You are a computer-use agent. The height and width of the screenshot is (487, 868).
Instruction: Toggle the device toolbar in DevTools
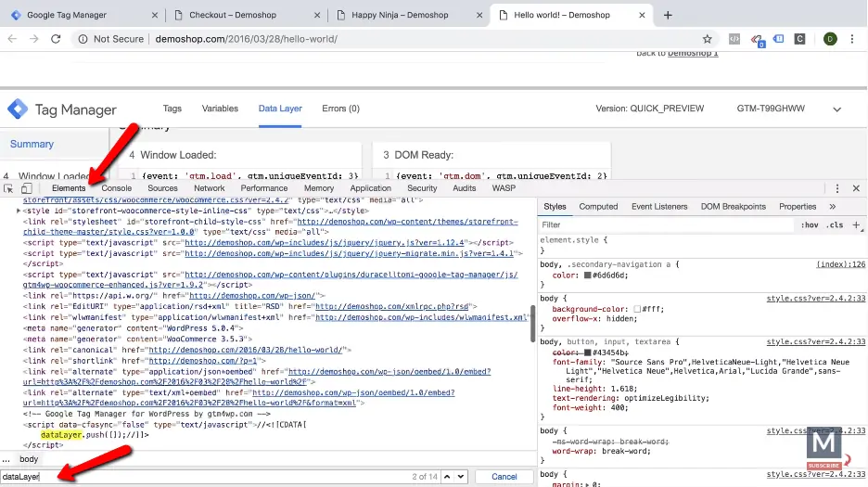click(27, 188)
